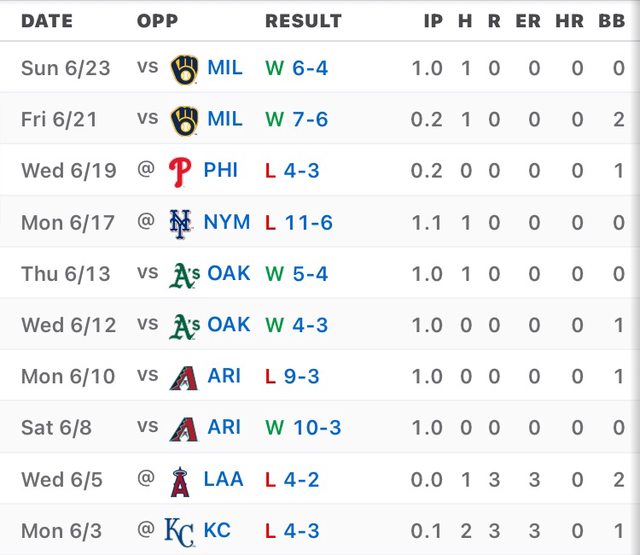Open the L 4-2 game result
640x555 pixels.
(292, 480)
